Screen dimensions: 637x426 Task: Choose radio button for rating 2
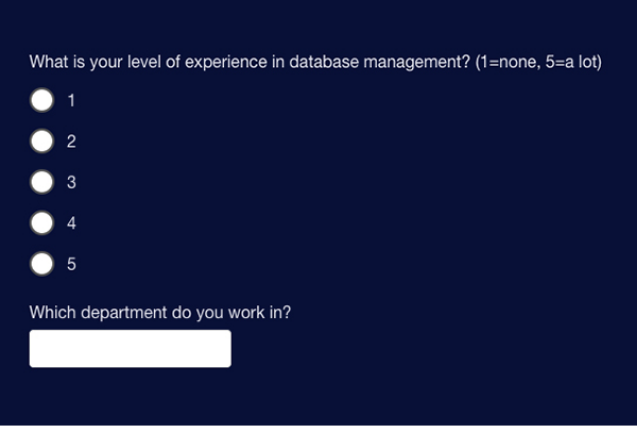pos(42,141)
